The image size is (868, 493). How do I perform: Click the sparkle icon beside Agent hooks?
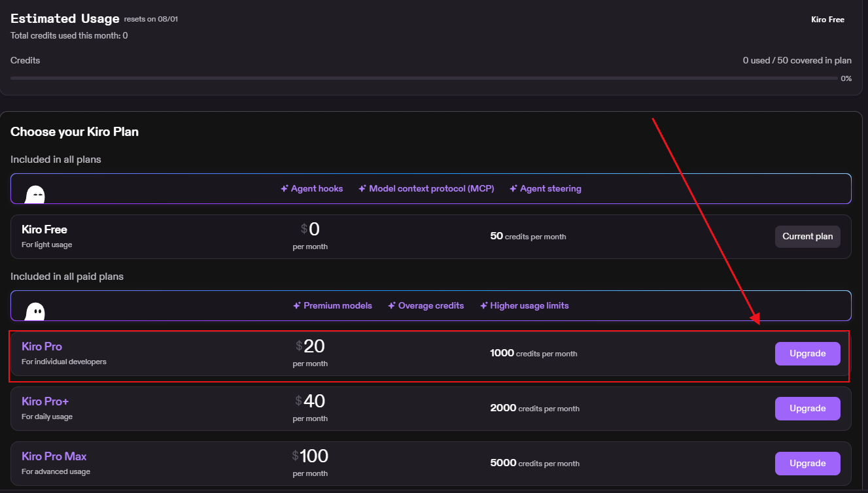point(285,188)
